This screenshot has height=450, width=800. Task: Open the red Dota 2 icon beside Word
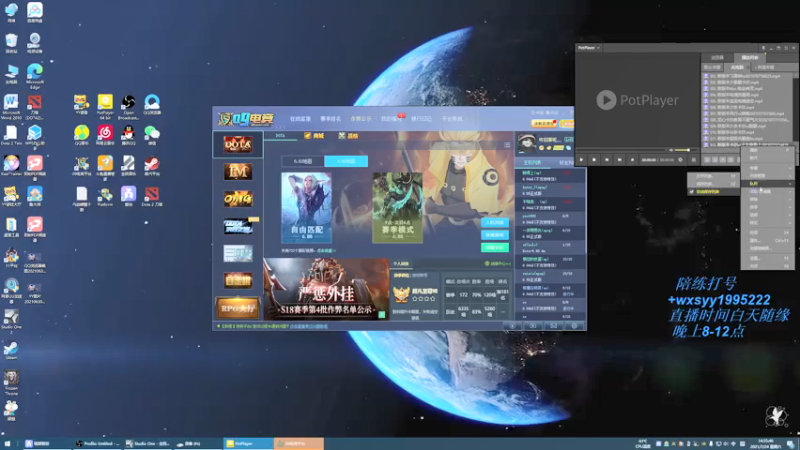(35, 107)
